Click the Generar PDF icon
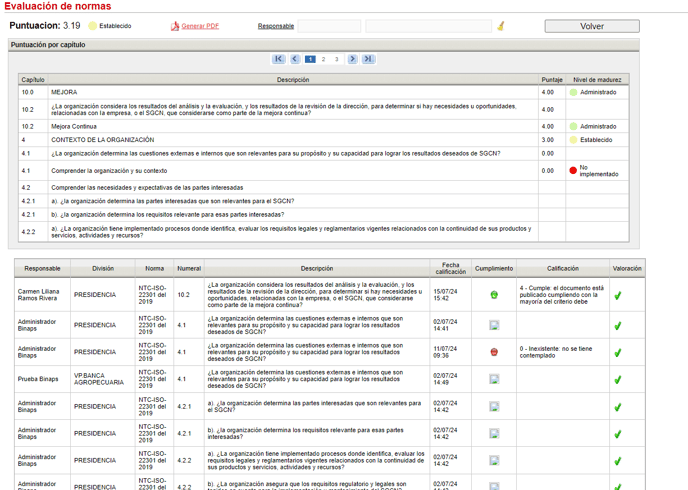The height and width of the screenshot is (490, 688). (x=175, y=26)
